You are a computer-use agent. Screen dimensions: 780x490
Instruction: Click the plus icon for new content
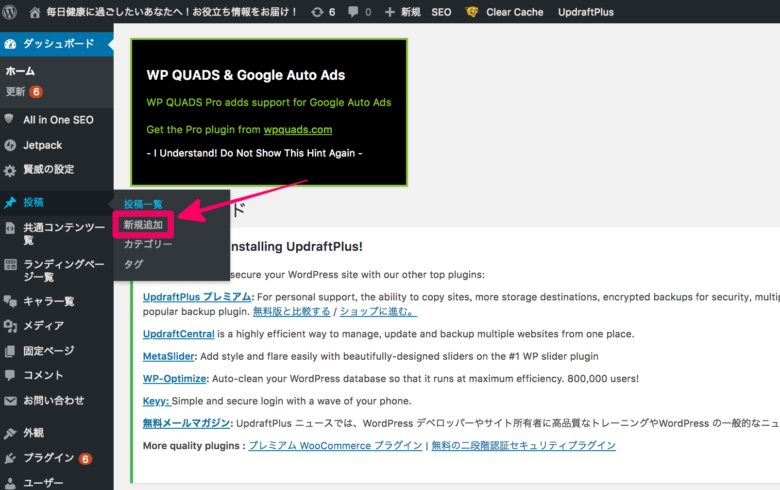[x=390, y=12]
